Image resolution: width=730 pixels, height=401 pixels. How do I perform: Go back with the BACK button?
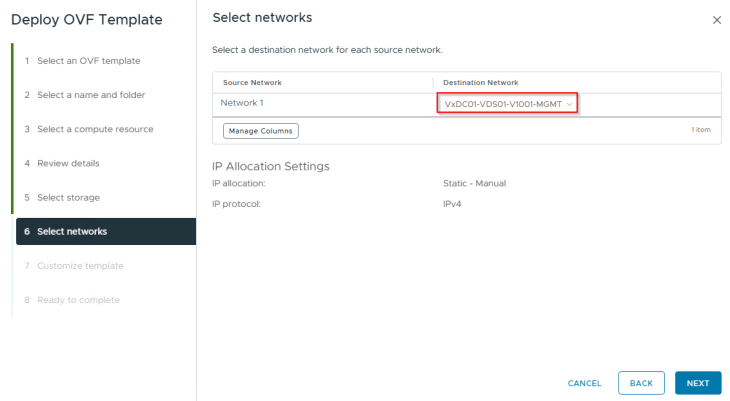point(641,383)
